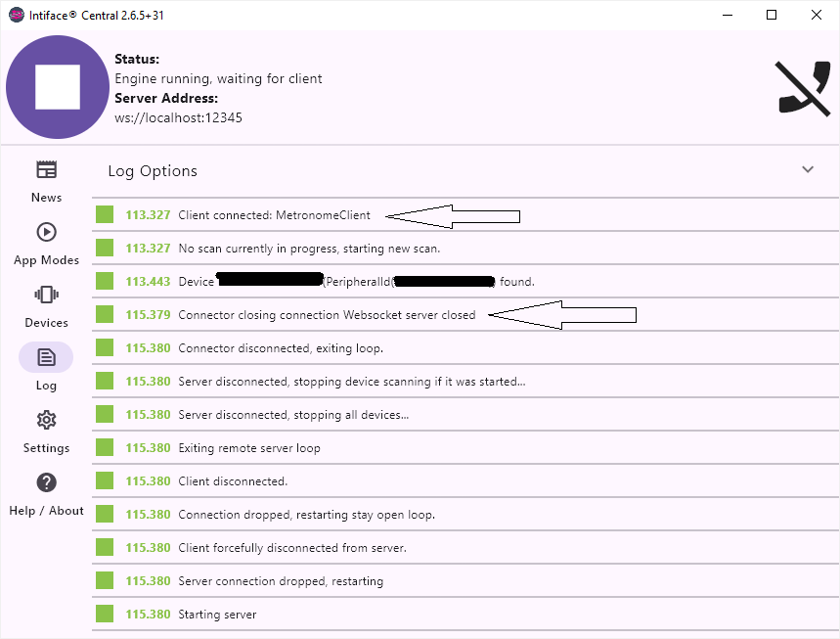
Task: Select 'Client forcefully disconnected from server' entry
Action: point(465,547)
